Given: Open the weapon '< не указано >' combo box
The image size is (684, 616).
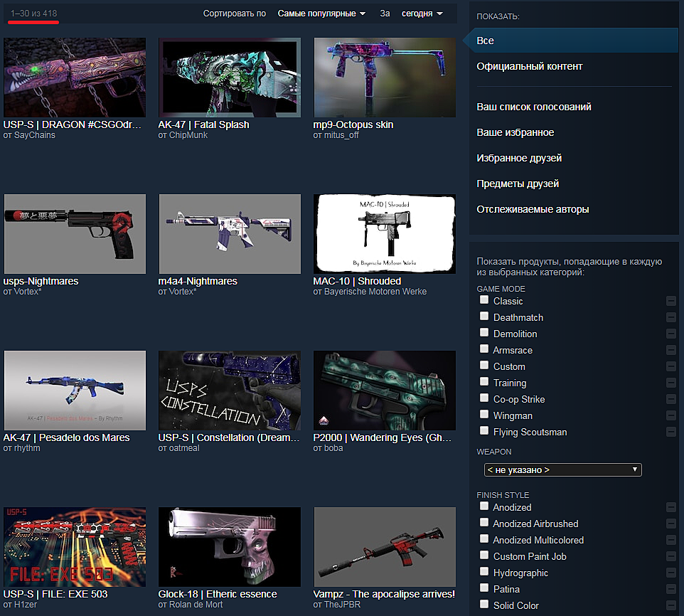Looking at the screenshot, I should [562, 470].
